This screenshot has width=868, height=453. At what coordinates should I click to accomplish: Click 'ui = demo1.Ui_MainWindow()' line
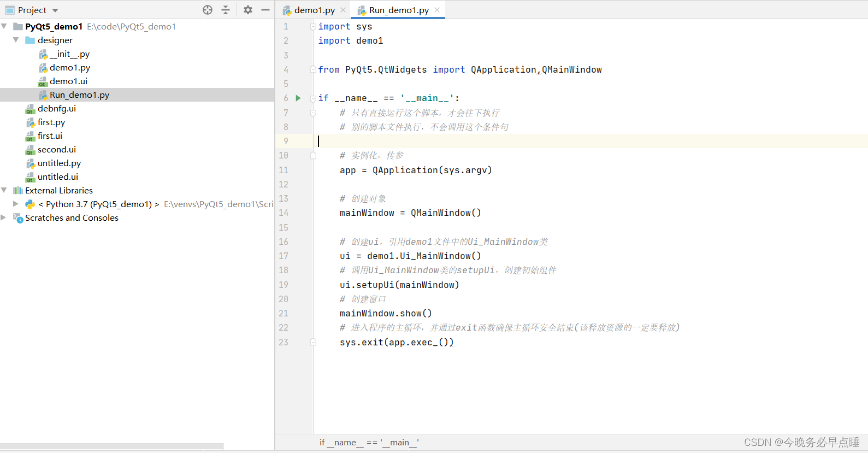[410, 256]
